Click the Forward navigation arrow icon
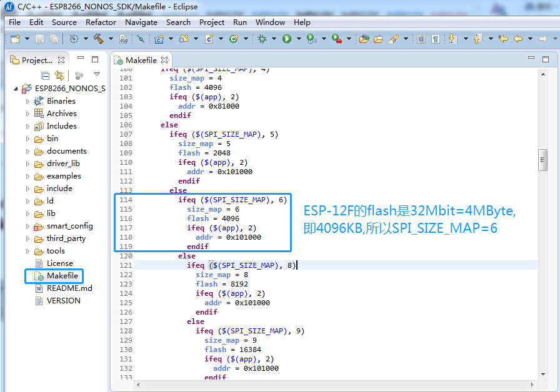Image resolution: width=560 pixels, height=392 pixels. point(543,39)
